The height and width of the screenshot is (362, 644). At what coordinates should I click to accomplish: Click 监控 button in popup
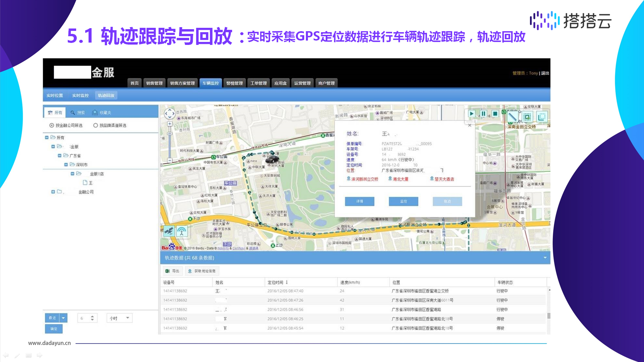coord(404,201)
